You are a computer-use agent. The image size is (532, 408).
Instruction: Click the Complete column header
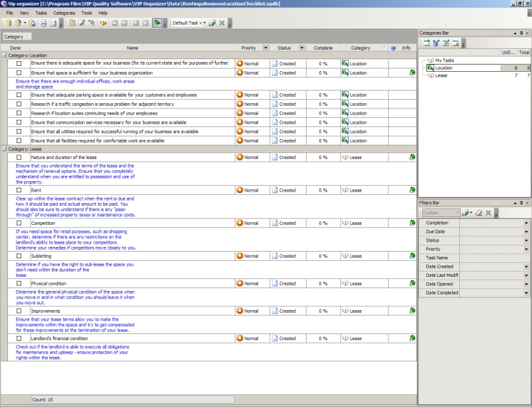pos(323,48)
